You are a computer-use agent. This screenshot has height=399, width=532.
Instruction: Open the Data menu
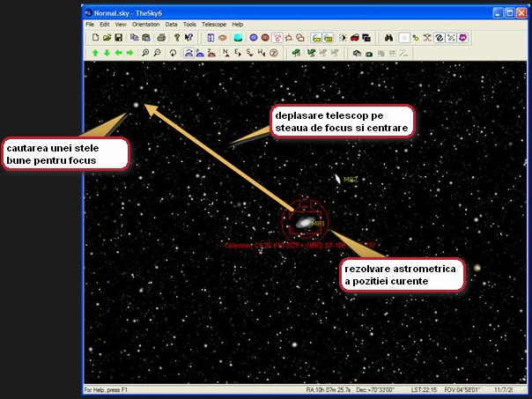(171, 24)
